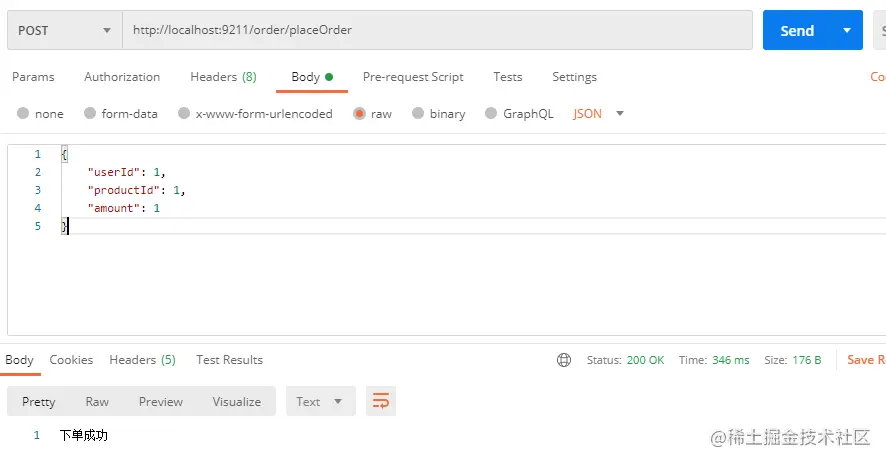Open the request Headers (8) tab
Screen dimensions: 886x463
[x=223, y=77]
